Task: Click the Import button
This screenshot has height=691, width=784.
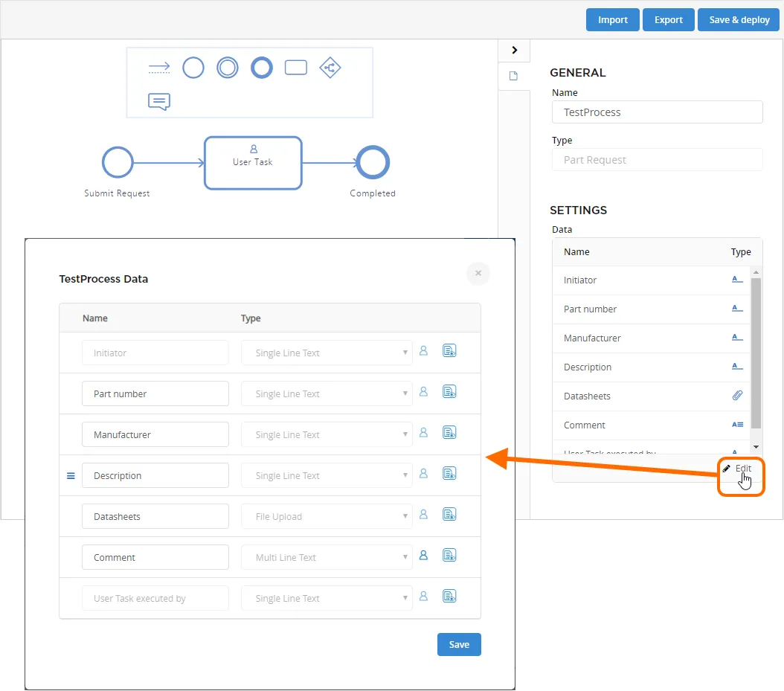Action: coord(612,20)
